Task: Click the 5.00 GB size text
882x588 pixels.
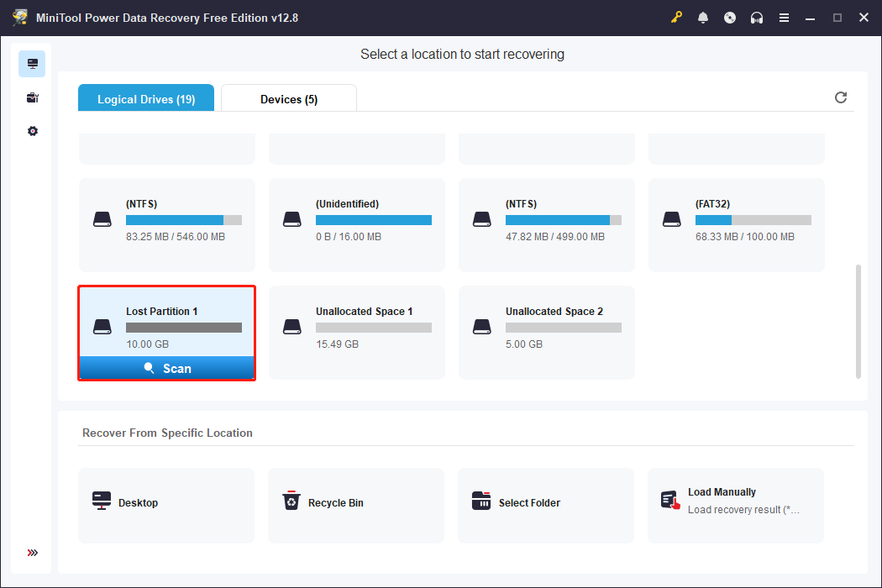Action: coord(523,344)
